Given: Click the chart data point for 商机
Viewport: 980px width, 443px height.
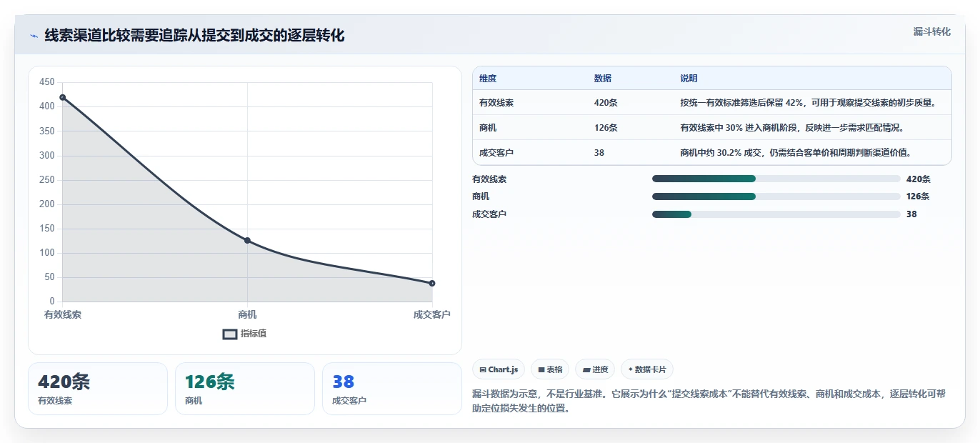Looking at the screenshot, I should (247, 240).
